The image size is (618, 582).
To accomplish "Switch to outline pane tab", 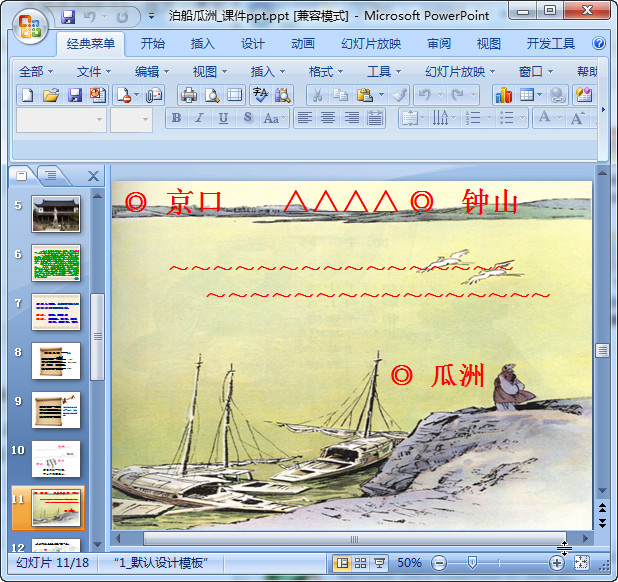I will pyautogui.click(x=50, y=175).
